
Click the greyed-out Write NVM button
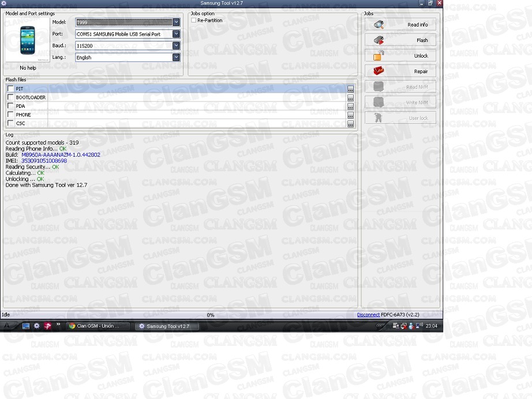click(400, 103)
